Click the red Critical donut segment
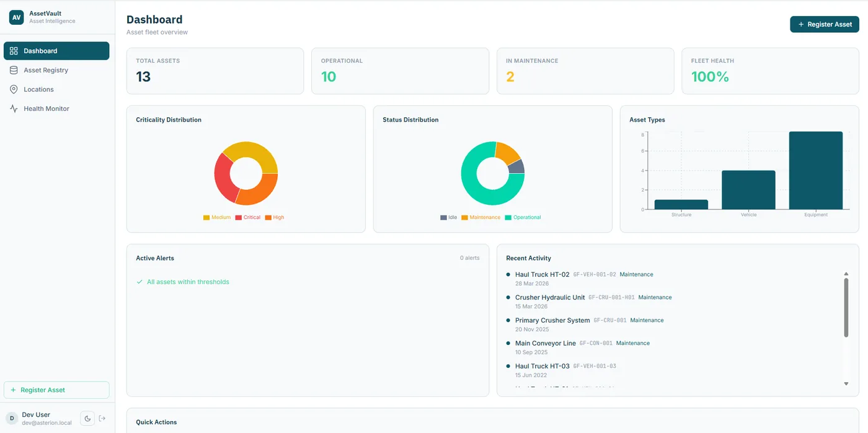 pos(223,177)
